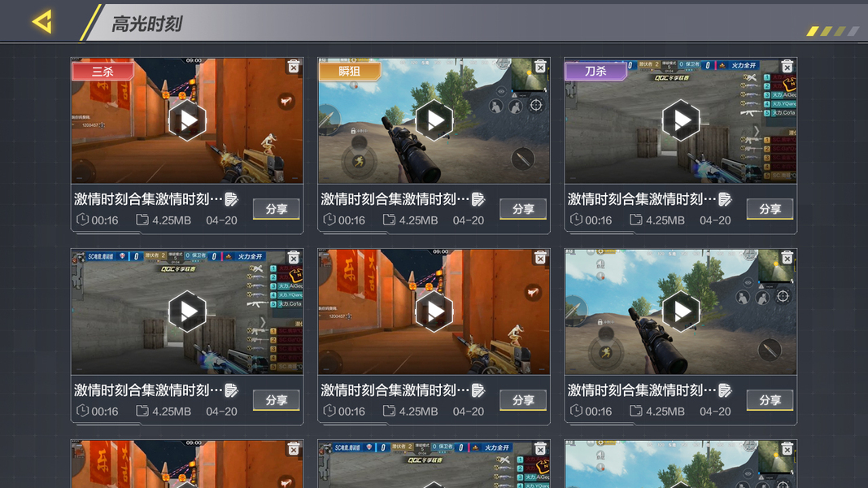Go back using the yellow arrow icon

click(42, 22)
